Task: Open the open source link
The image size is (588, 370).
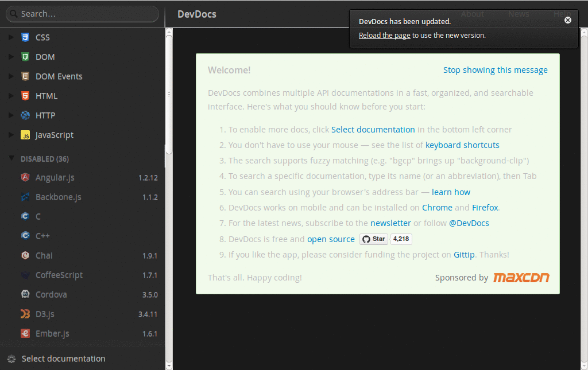Action: point(331,239)
